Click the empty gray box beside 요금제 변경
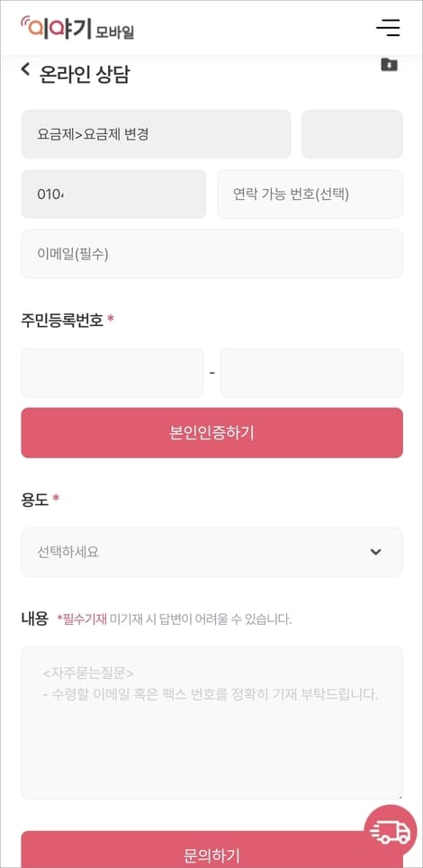Viewport: 423px width, 868px height. [x=352, y=134]
